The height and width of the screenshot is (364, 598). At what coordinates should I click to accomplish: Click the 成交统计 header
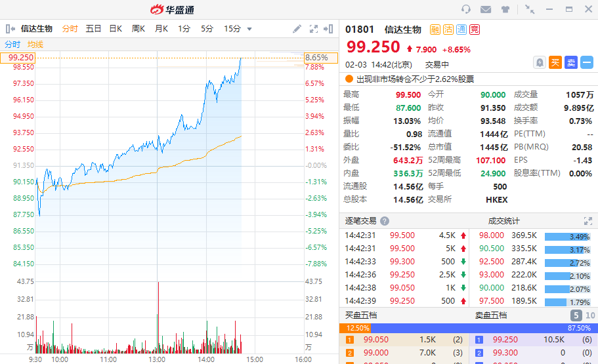pyautogui.click(x=503, y=221)
